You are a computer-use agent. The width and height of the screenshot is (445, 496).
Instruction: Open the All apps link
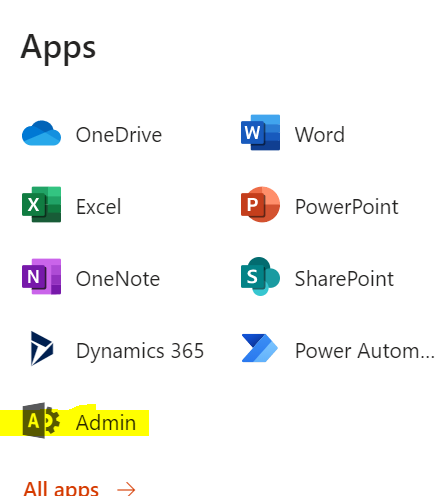tap(61, 489)
